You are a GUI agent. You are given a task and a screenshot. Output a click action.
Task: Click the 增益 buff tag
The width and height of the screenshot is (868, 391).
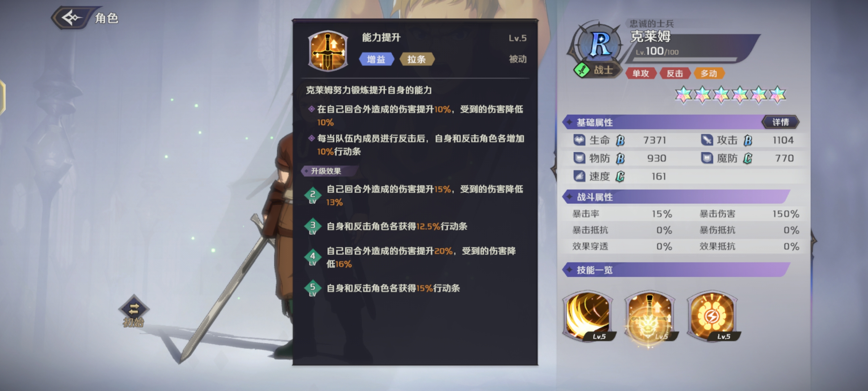(x=376, y=59)
